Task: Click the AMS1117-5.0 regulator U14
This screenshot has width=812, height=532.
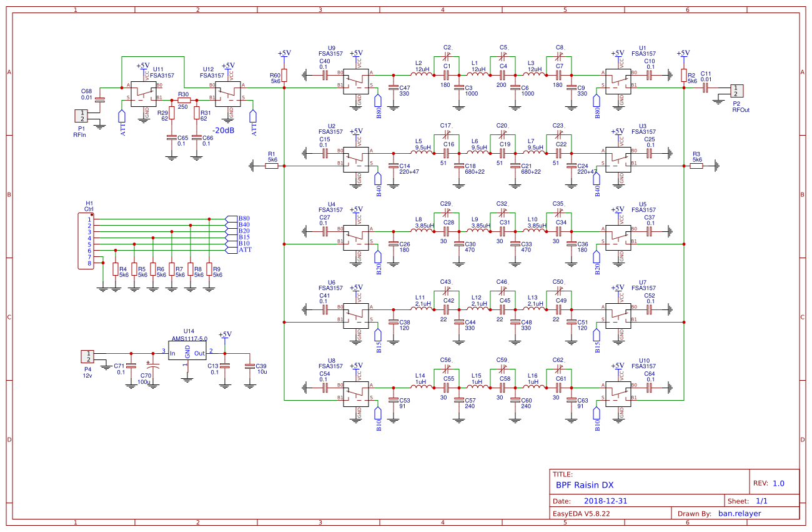Action: (187, 349)
